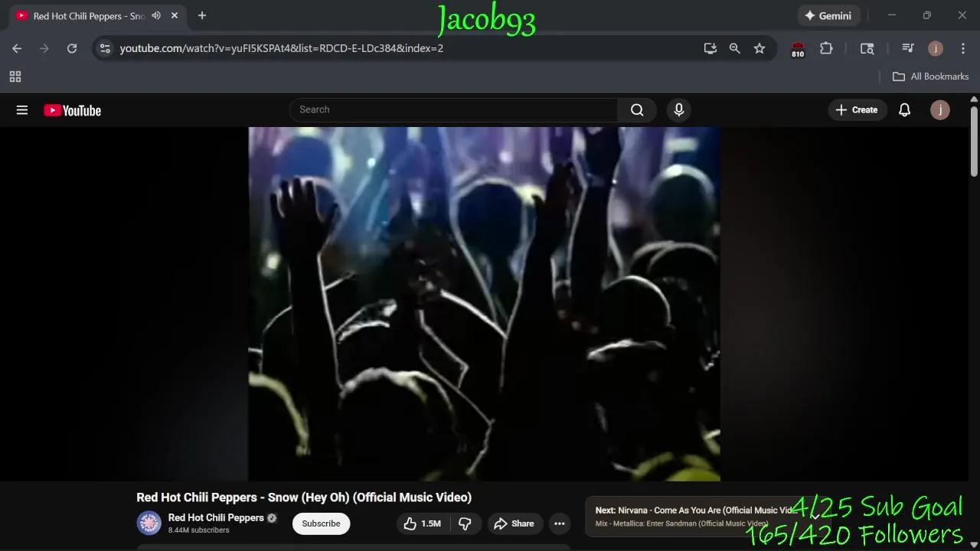Go to the YouTube home logo
The height and width of the screenshot is (551, 980).
(72, 110)
